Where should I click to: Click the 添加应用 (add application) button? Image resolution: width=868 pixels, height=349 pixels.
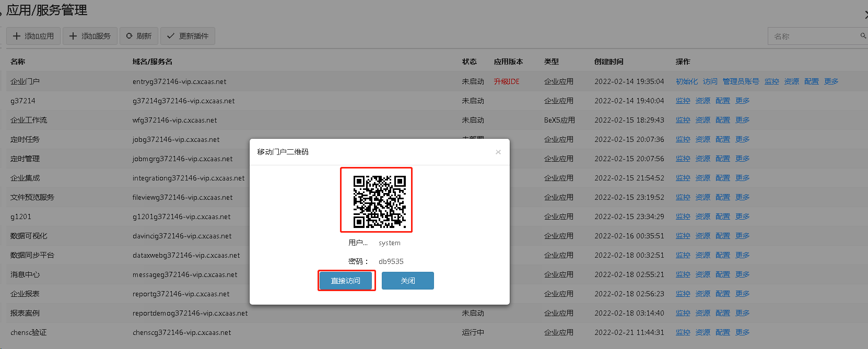33,36
